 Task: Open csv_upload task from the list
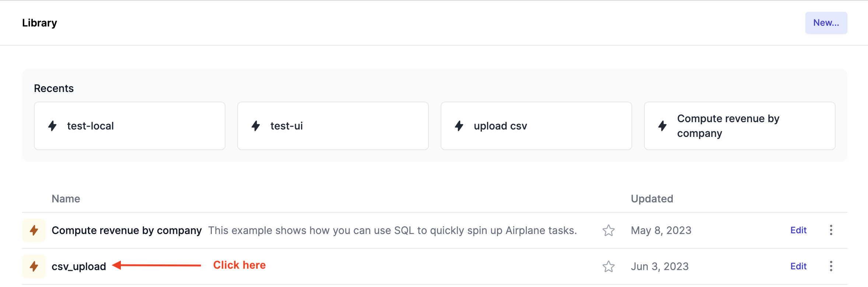[79, 266]
